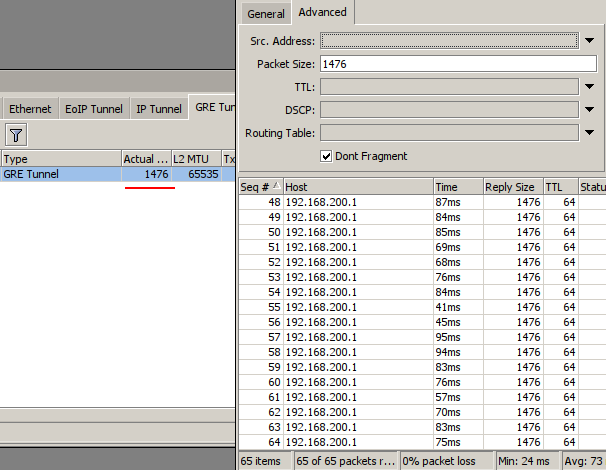Viewport: 606px width, 470px height.
Task: Open the Ethernet tab
Action: (30, 109)
